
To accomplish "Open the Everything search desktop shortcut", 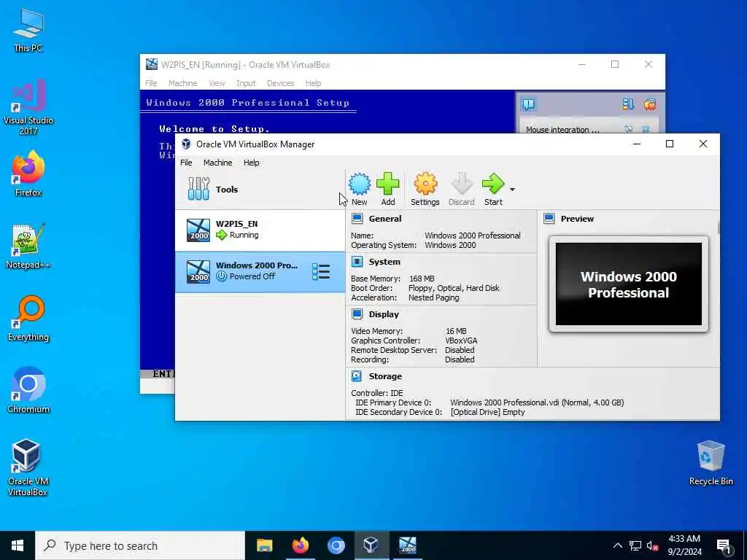I will coord(28,318).
